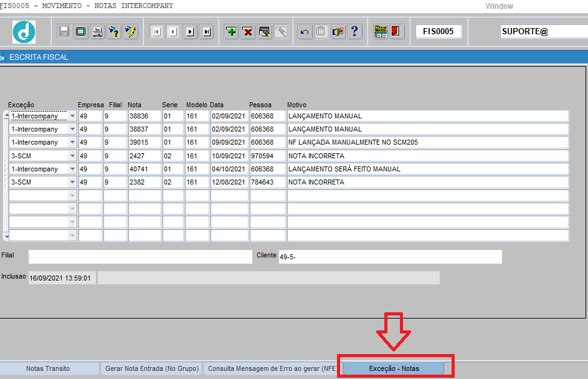Open Exceção dropdown for nota 2382

[72, 182]
